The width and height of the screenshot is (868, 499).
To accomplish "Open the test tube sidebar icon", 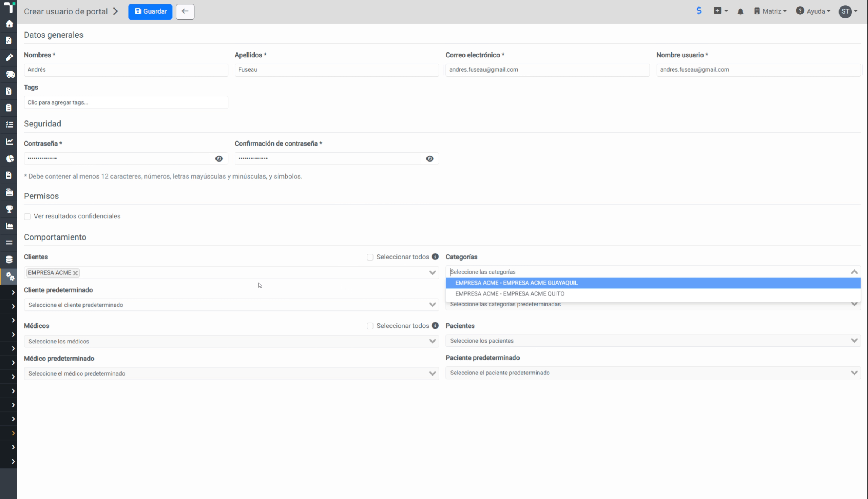I will coord(9,57).
